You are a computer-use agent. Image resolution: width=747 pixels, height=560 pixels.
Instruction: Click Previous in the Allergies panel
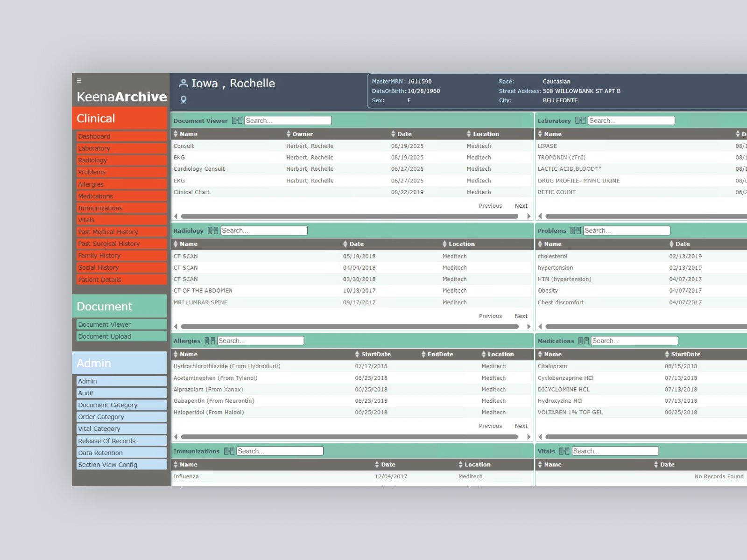coord(490,426)
